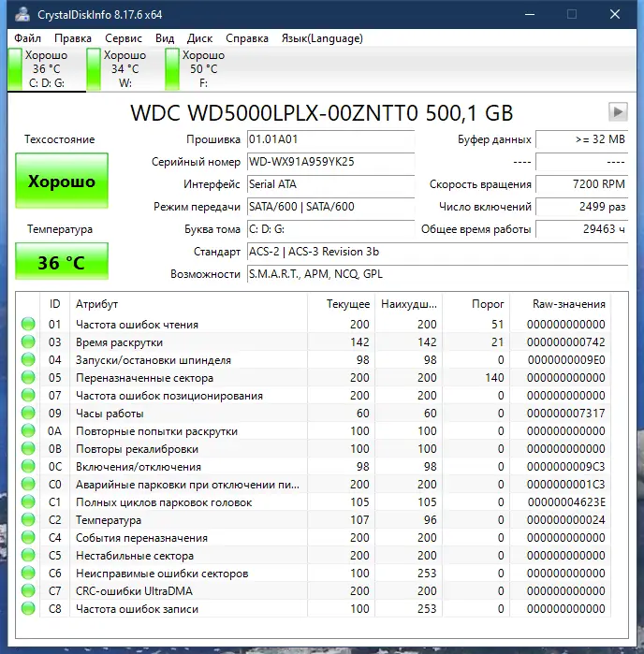
Task: Select threshold value 140
Action: (x=494, y=377)
